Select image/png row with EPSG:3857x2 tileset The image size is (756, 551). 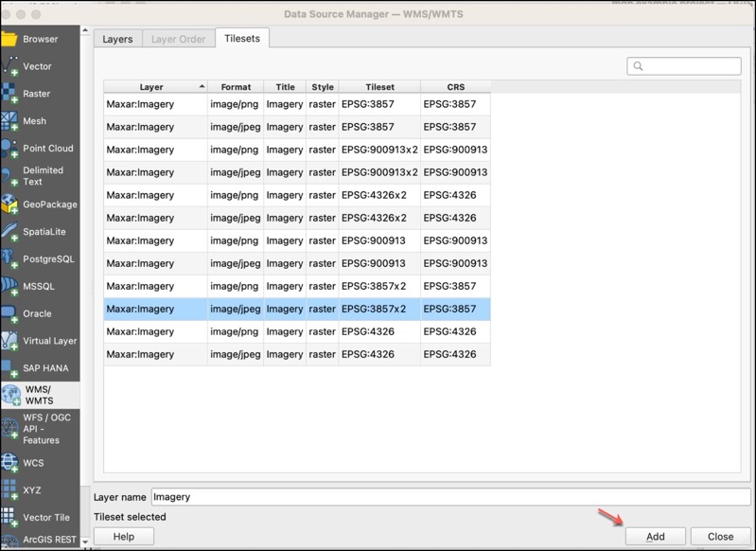[297, 286]
